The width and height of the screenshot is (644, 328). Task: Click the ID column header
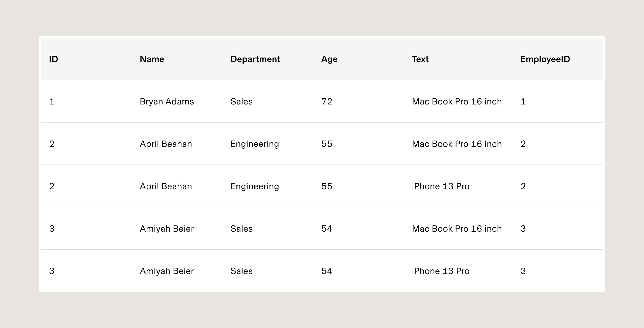(53, 59)
